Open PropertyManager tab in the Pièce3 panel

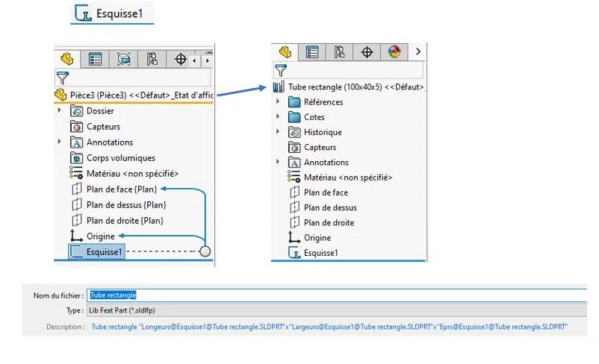(x=96, y=59)
